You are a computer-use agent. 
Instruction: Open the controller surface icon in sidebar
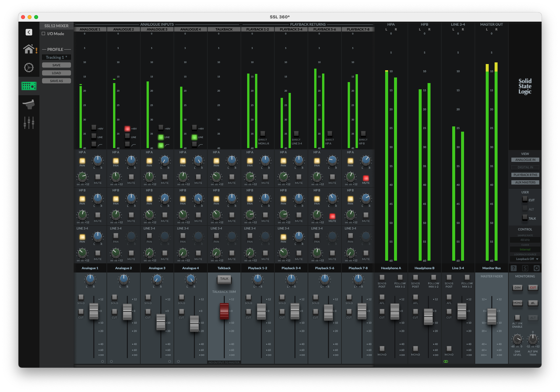pyautogui.click(x=29, y=104)
